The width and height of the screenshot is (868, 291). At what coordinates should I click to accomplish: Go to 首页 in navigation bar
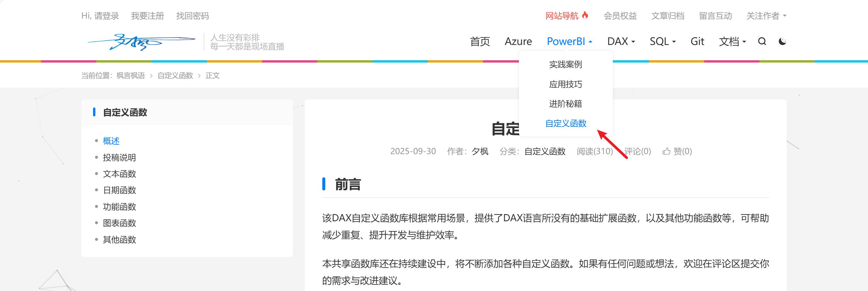coord(480,41)
